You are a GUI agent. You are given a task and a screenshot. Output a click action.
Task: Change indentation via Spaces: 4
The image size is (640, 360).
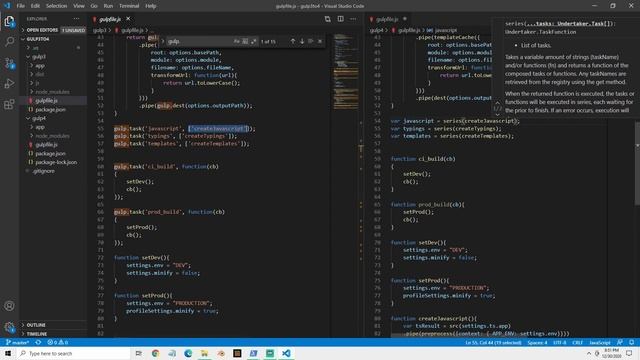537,342
